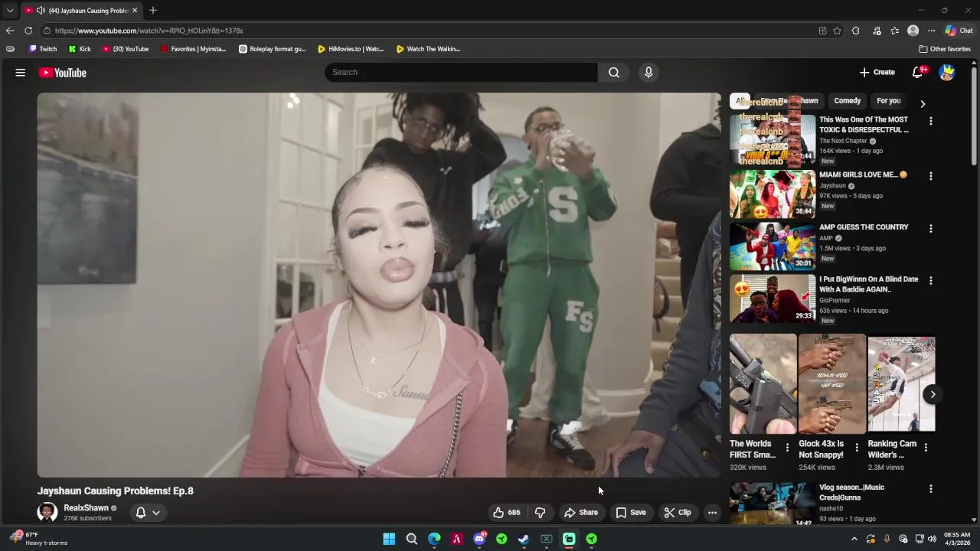Open Discord from taskbar
The width and height of the screenshot is (980, 551).
(479, 539)
